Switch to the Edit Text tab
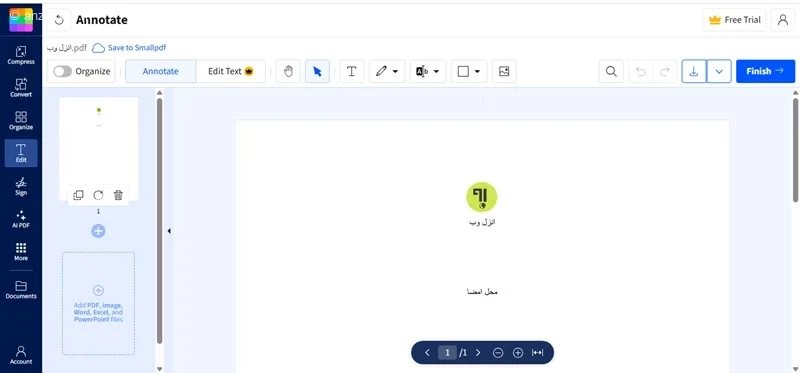Image resolution: width=800 pixels, height=373 pixels. pos(230,71)
